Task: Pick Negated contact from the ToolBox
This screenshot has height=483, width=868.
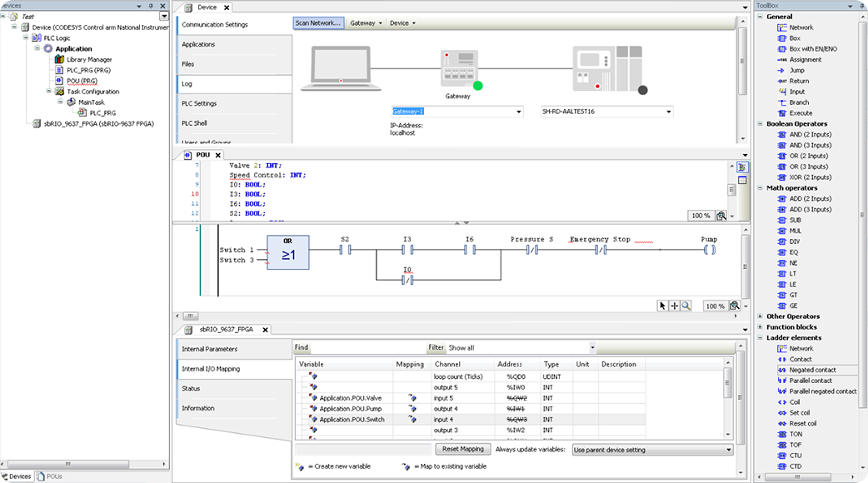Action: point(812,370)
